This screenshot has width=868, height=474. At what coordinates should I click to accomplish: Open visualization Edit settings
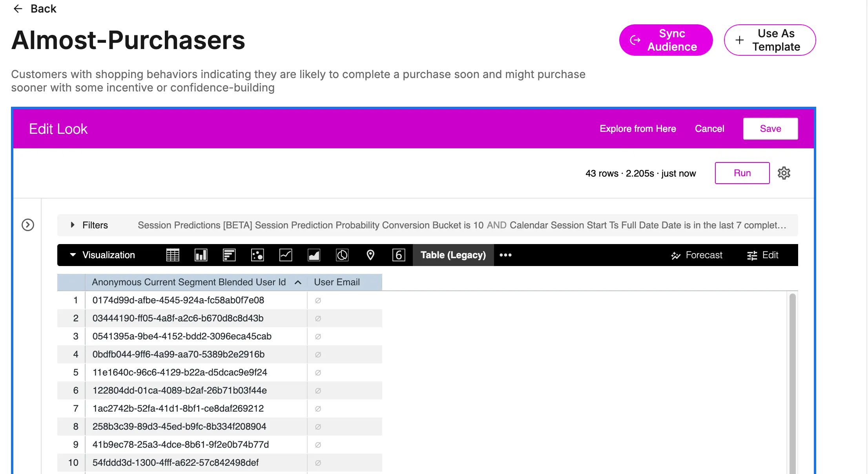tap(762, 255)
